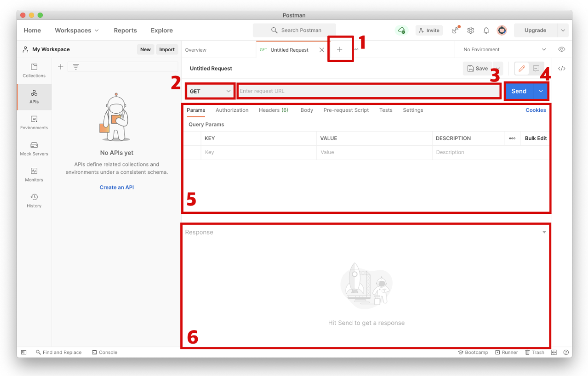Open the APIs sidebar section

click(34, 97)
